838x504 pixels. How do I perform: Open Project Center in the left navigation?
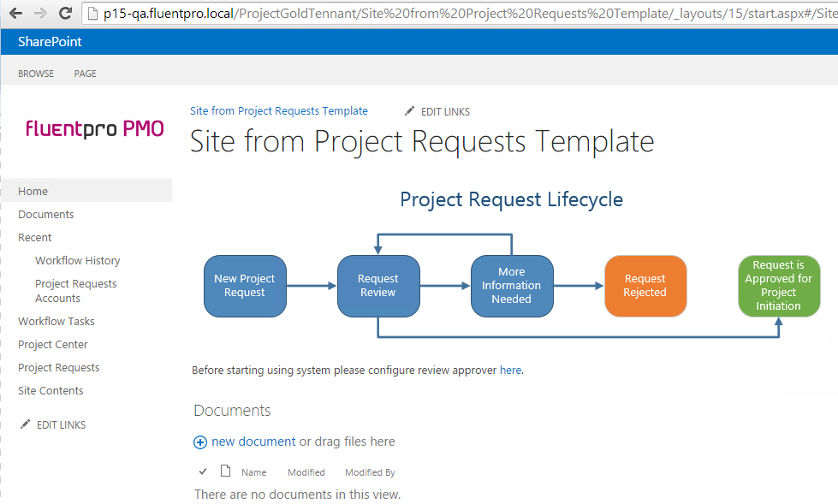(x=53, y=344)
